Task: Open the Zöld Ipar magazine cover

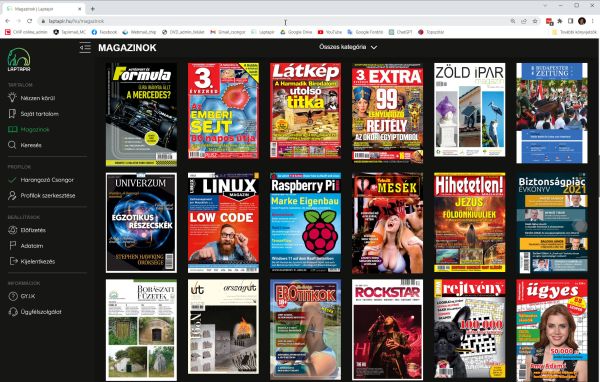Action: pos(470,110)
